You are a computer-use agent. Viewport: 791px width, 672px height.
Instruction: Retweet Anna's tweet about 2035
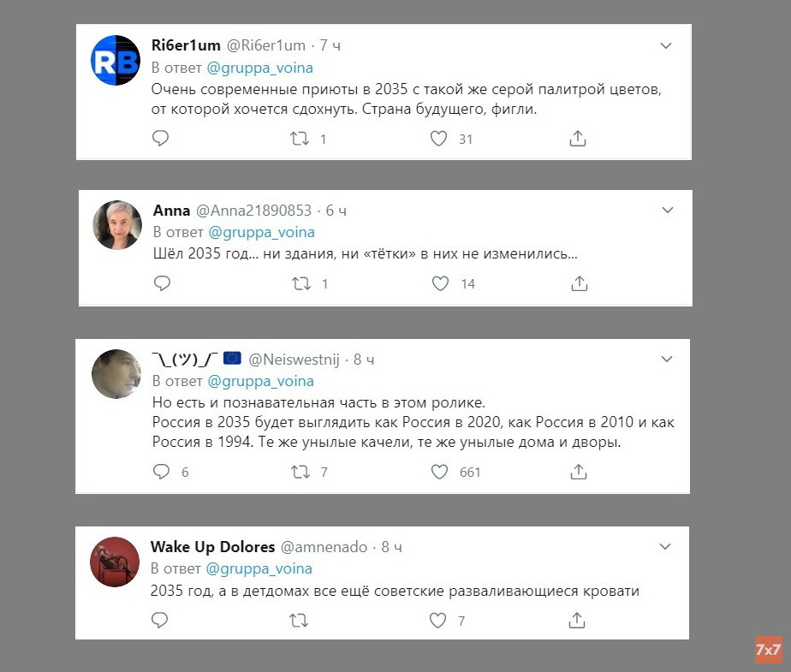pos(301,283)
